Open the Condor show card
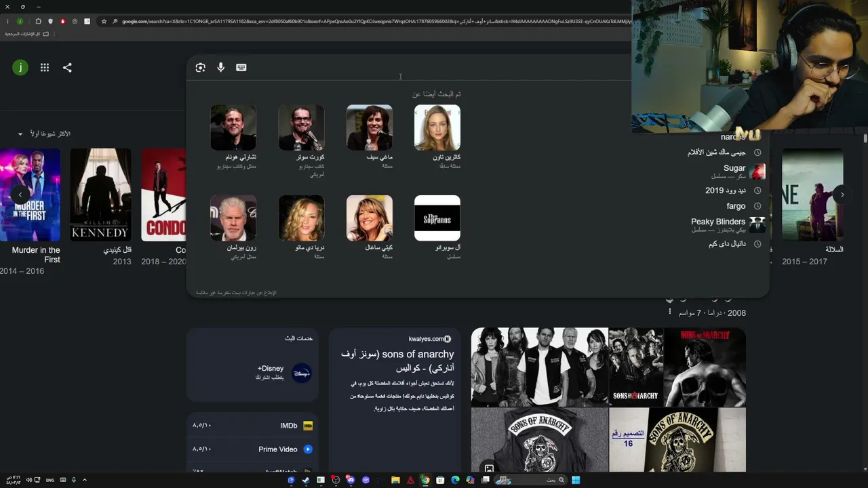Viewport: 868px width, 488px height. tap(163, 207)
